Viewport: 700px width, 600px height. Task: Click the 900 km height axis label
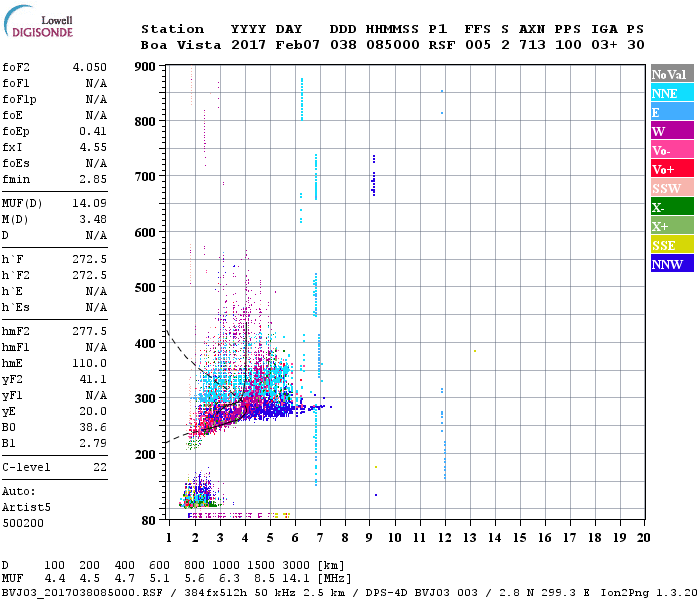click(x=145, y=67)
